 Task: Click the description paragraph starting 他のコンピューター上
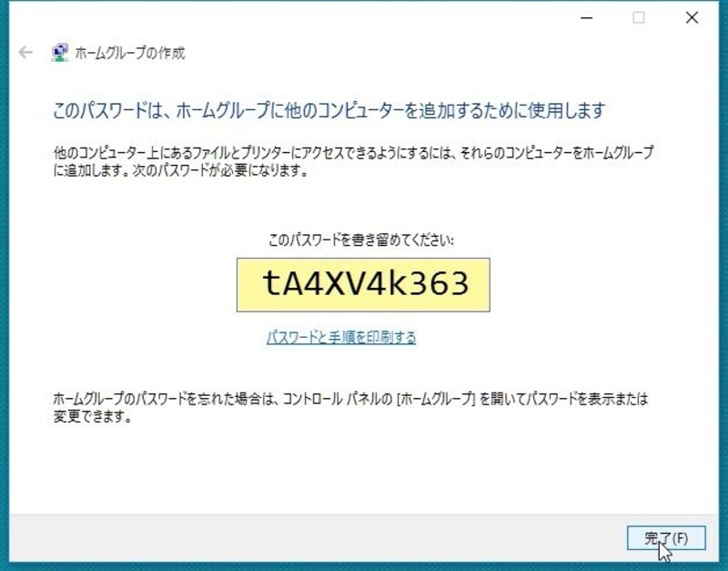[353, 161]
